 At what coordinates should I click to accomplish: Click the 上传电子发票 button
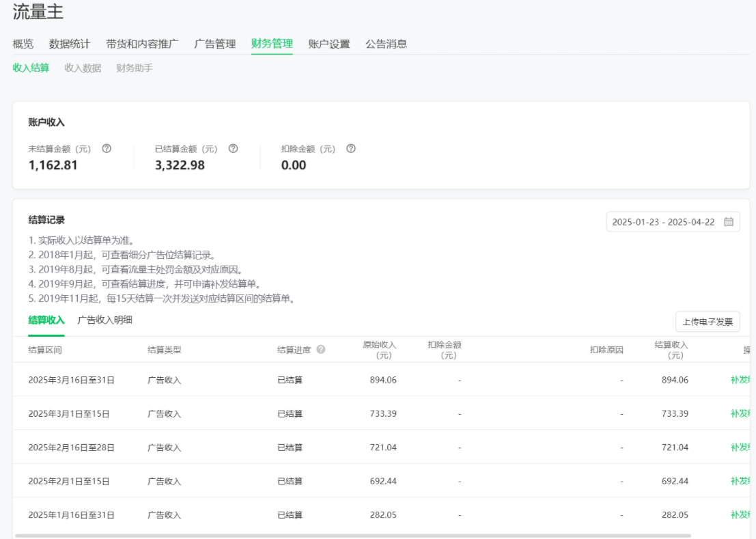(x=708, y=322)
